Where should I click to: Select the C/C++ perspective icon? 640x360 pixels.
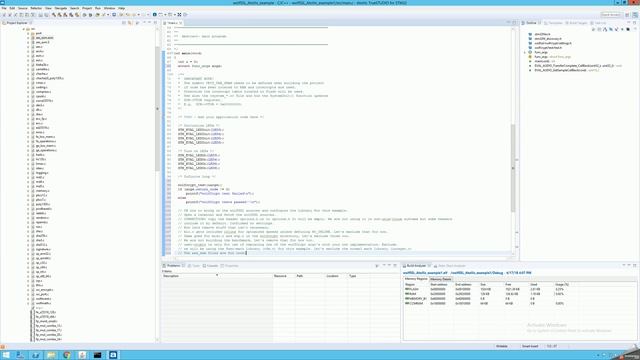click(635, 15)
